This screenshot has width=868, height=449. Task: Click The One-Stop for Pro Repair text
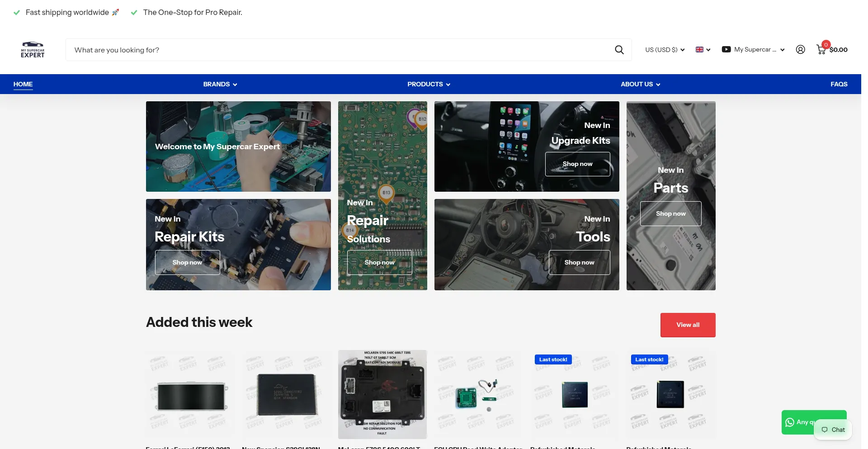(x=193, y=12)
